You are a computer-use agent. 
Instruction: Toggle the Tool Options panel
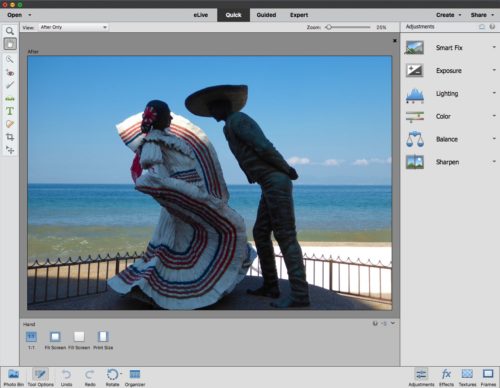[40, 377]
